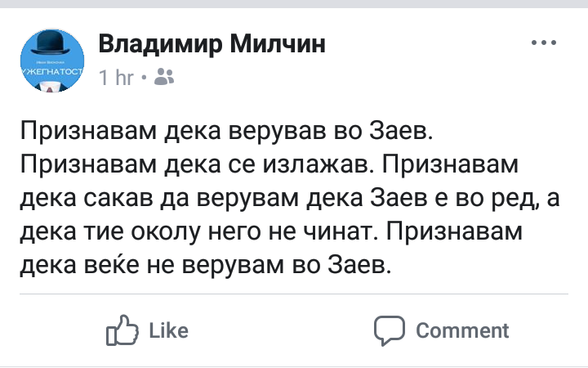This screenshot has width=588, height=368.
Task: Open Владимир Милчин's profile via name
Action: [x=212, y=45]
